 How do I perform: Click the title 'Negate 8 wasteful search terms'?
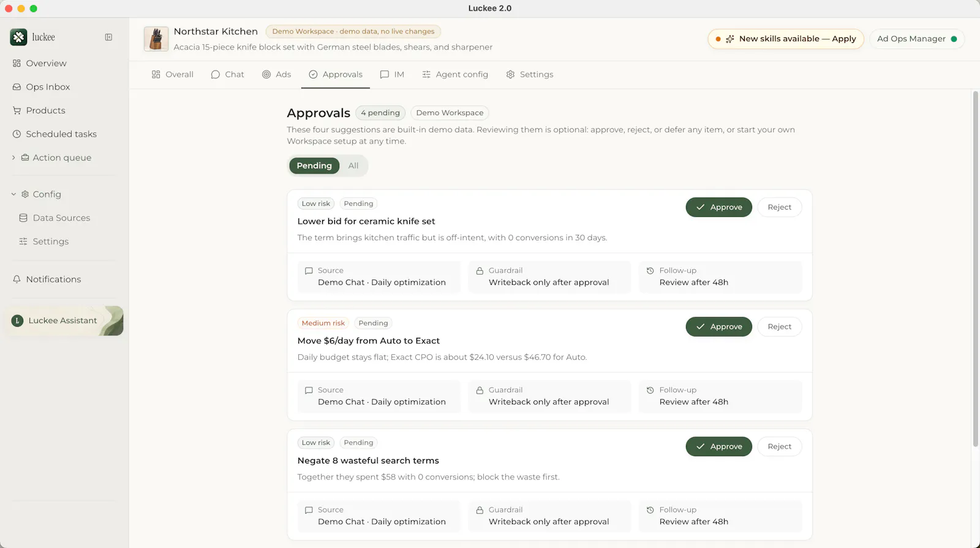(x=368, y=460)
